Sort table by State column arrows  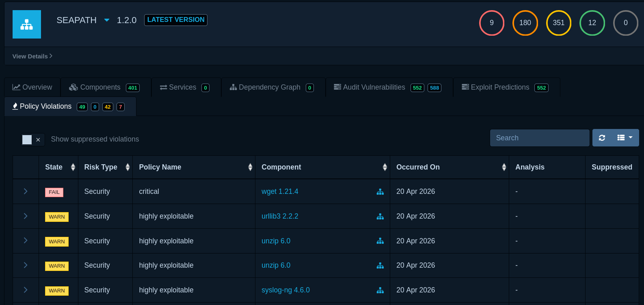pyautogui.click(x=73, y=167)
